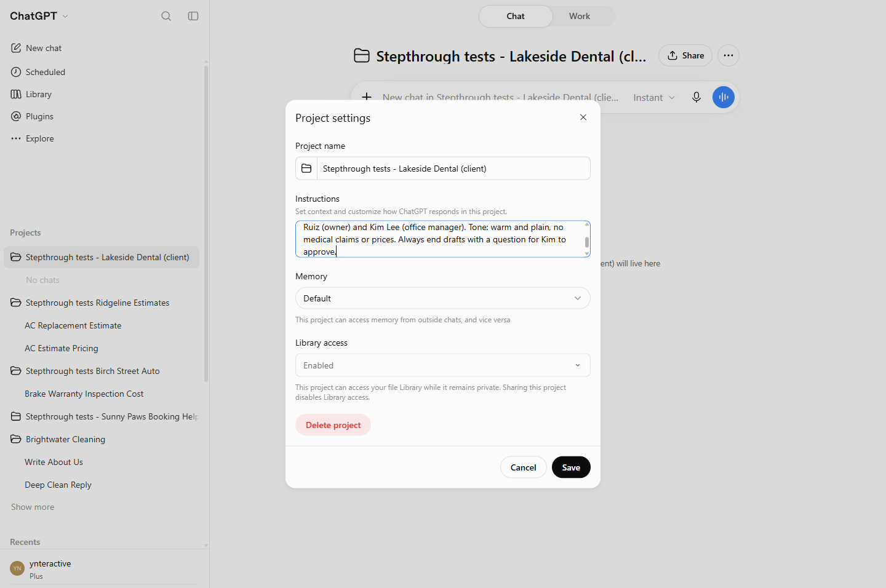The width and height of the screenshot is (886, 588).
Task: Switch to the Work tab
Action: 580,16
